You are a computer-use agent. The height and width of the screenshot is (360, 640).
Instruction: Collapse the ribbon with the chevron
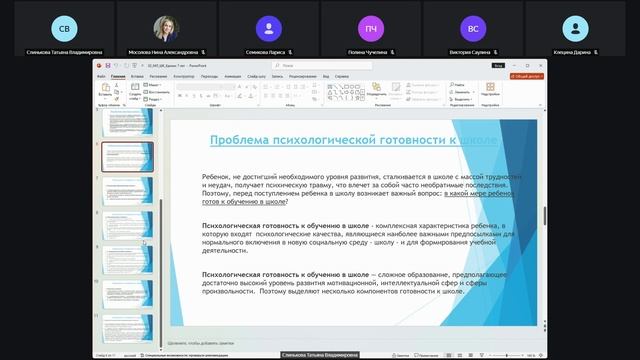click(540, 105)
